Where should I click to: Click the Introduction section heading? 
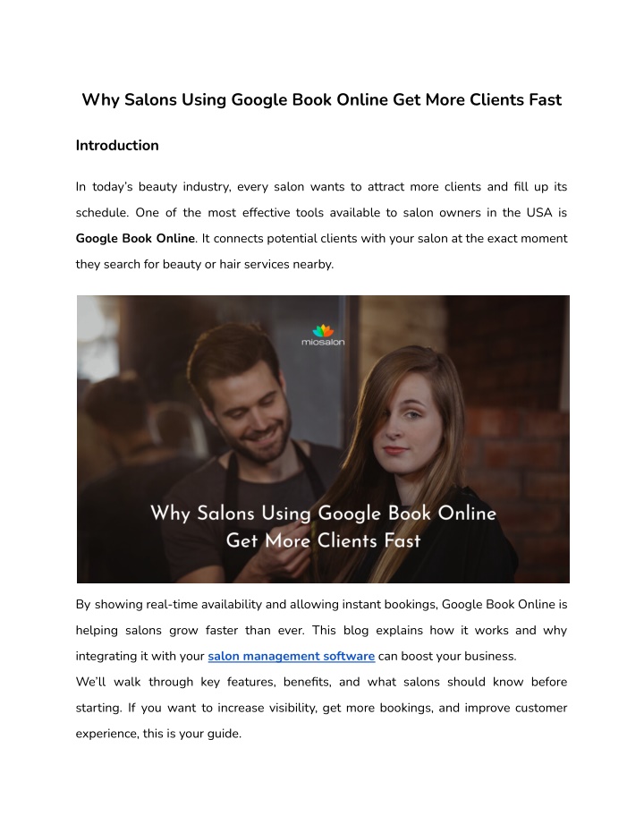[117, 146]
